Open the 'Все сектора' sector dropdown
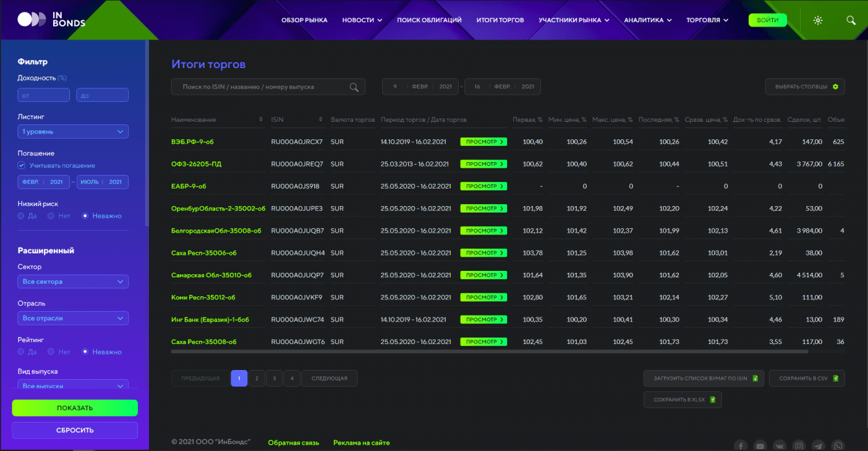The image size is (868, 451). coord(73,282)
